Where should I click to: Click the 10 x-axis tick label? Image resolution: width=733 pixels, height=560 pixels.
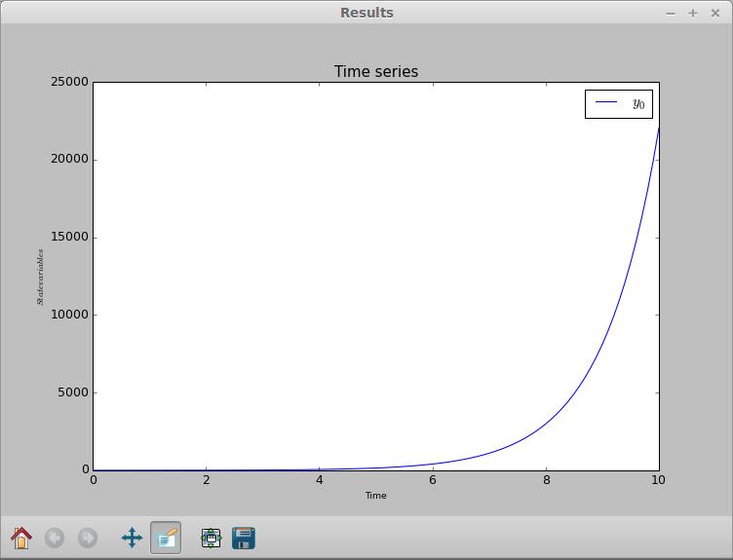click(658, 480)
